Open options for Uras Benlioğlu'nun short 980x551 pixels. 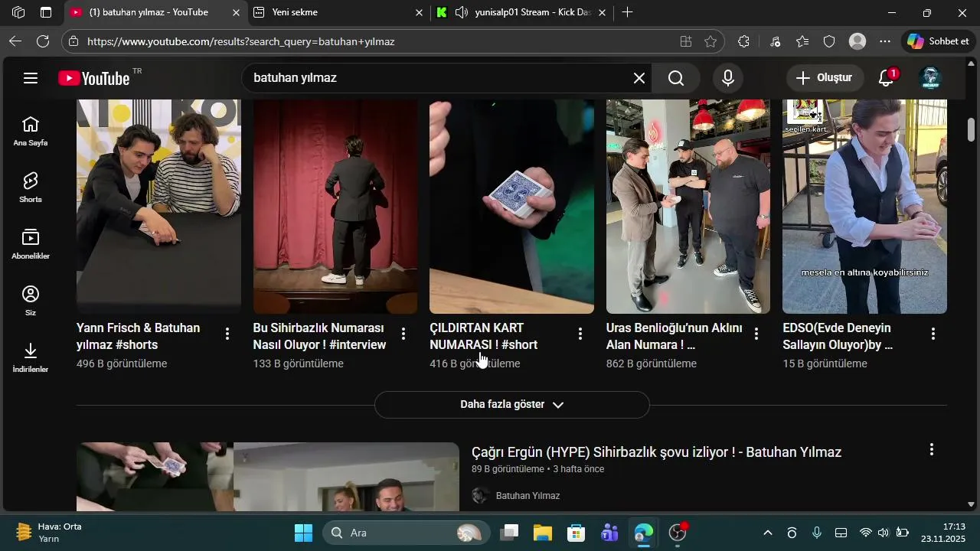tap(756, 334)
